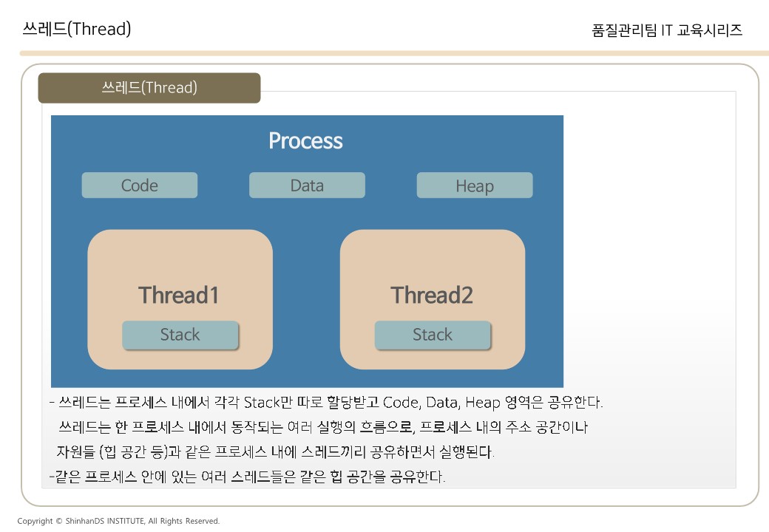
Task: Click the ShinhanDS INSTITUTE copyright footer
Action: pos(118,521)
